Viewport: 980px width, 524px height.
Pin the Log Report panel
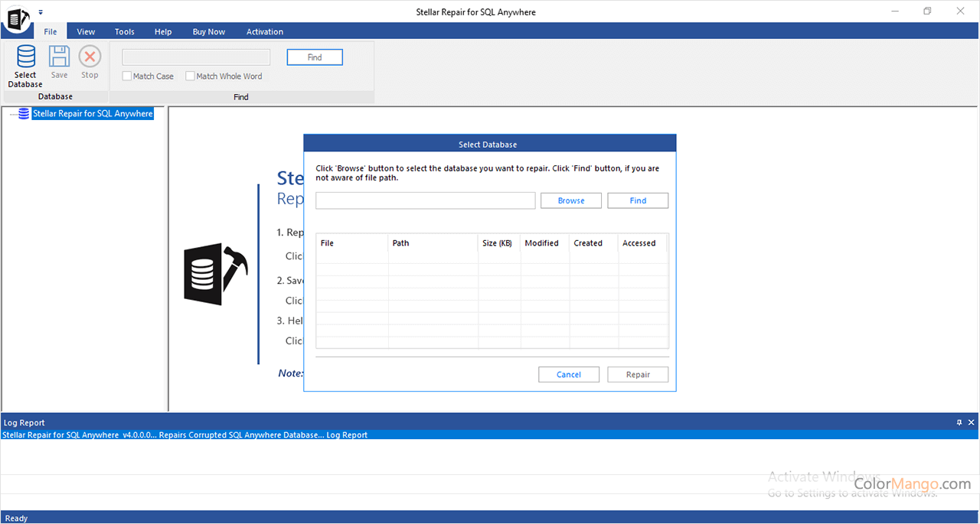tap(959, 422)
